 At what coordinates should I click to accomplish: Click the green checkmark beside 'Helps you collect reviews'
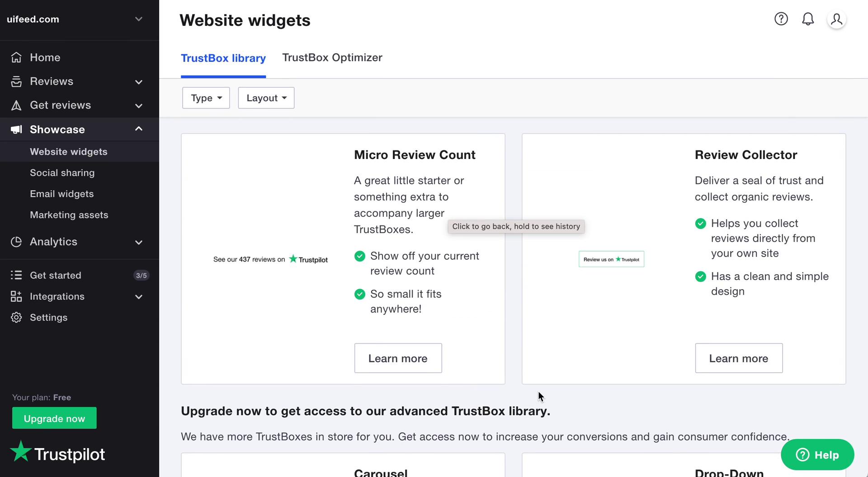click(x=701, y=224)
